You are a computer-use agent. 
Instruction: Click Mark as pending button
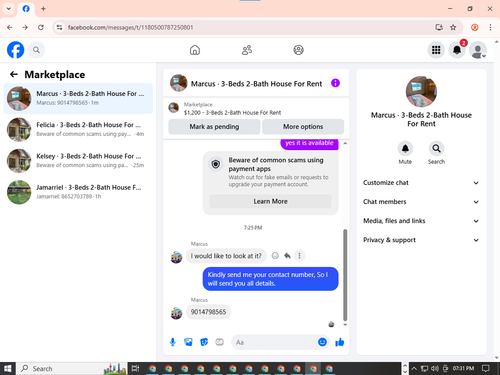point(214,127)
